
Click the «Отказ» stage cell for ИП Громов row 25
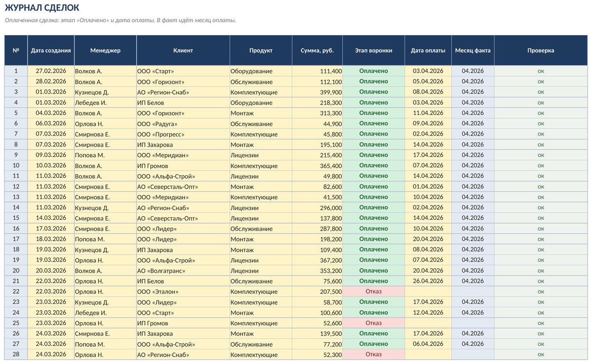pos(374,323)
